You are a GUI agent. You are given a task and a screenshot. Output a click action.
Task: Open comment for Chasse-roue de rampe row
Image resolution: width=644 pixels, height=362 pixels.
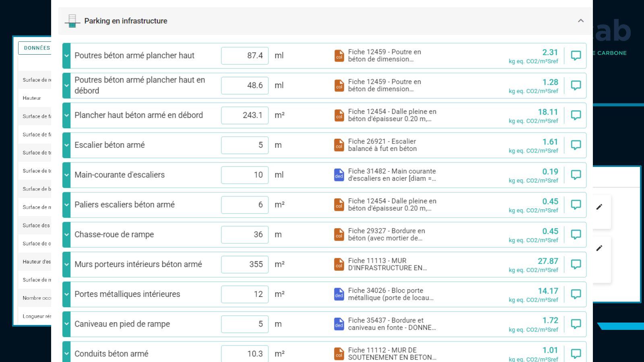[x=576, y=234]
